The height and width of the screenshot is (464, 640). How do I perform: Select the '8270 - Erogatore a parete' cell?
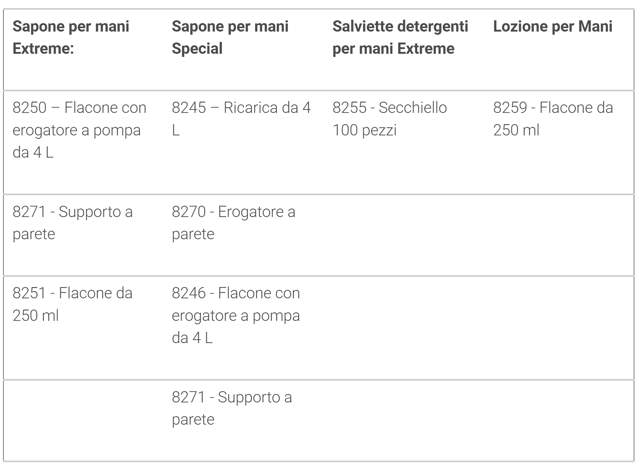coord(233,223)
